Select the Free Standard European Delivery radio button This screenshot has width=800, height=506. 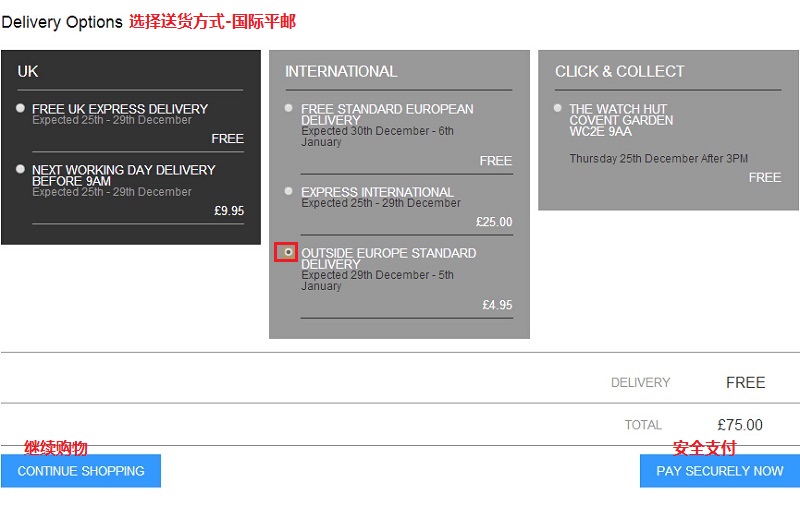pos(289,108)
